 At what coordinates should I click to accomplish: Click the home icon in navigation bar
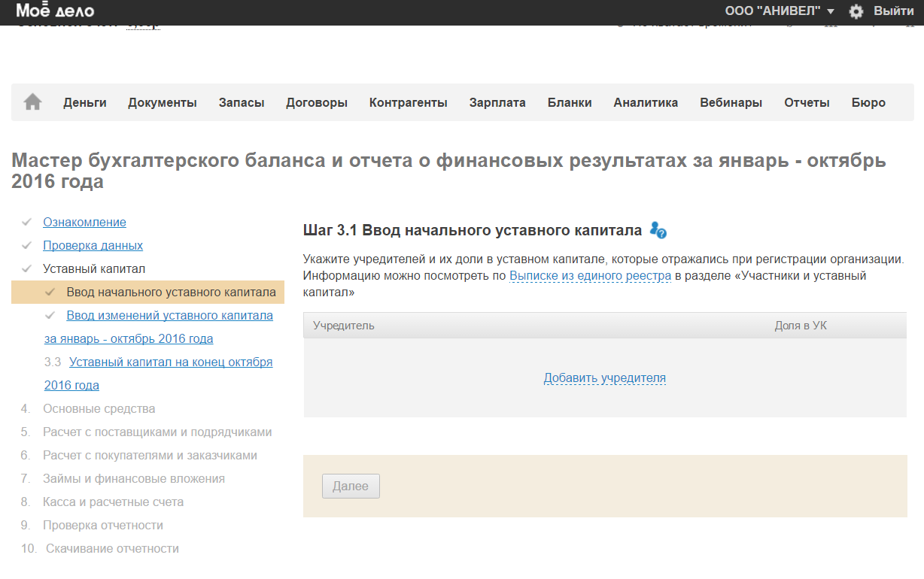pos(32,102)
